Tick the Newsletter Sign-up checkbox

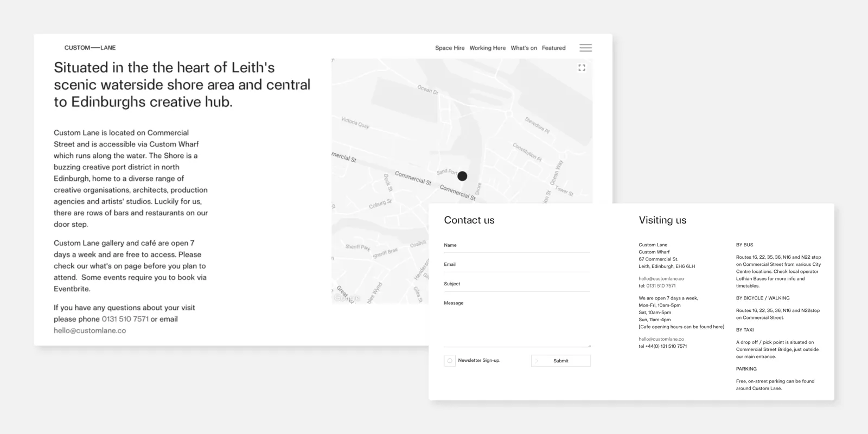450,361
